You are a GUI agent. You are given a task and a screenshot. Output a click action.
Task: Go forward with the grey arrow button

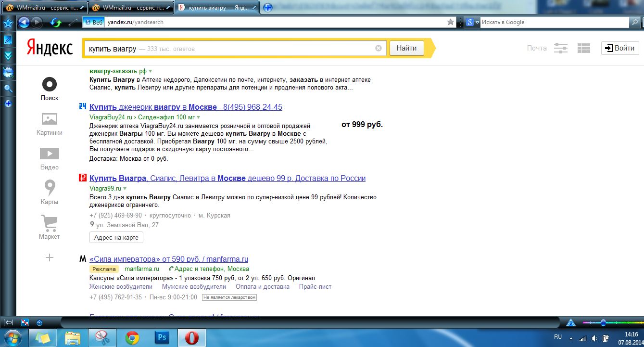[37, 22]
